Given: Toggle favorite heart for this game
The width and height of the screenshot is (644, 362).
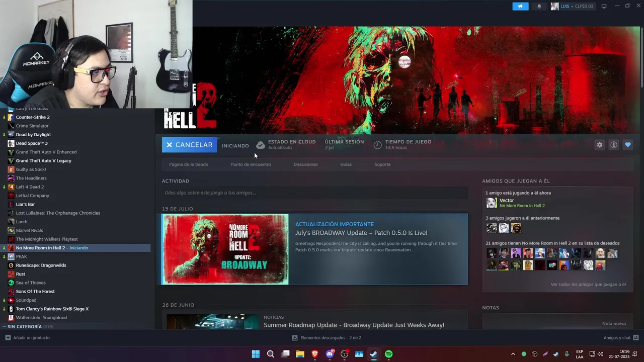Looking at the screenshot, I should click(x=627, y=145).
